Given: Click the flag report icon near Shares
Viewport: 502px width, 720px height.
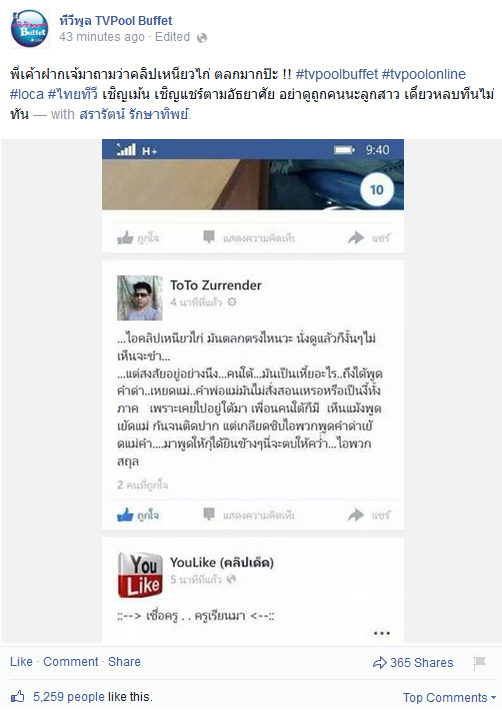Looking at the screenshot, I should pyautogui.click(x=479, y=663).
